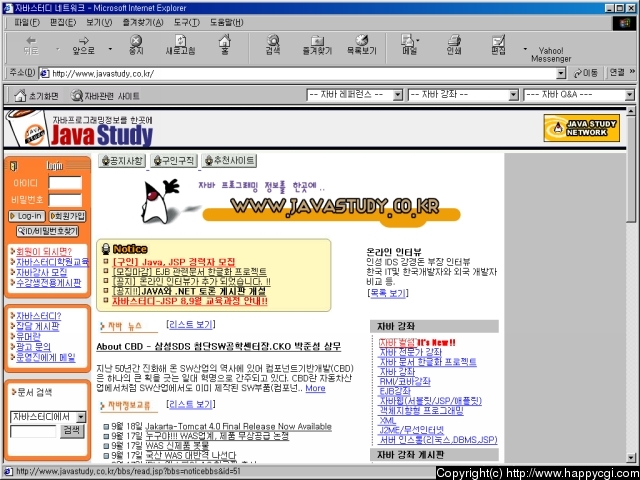Screen dimensions: 640x480
Task: Open the Forward button history dropdown arrow
Action: coord(110,49)
